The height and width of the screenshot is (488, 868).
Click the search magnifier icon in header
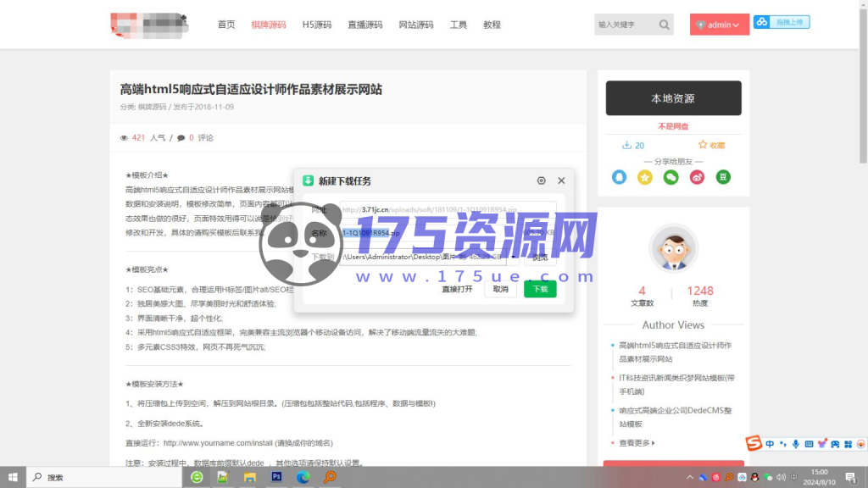[664, 25]
